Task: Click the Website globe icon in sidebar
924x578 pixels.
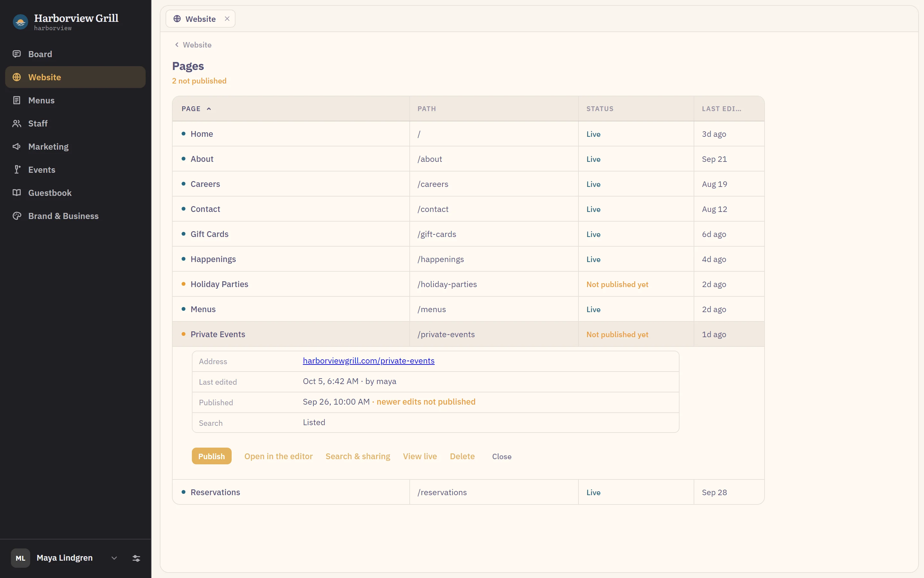Action: [16, 77]
